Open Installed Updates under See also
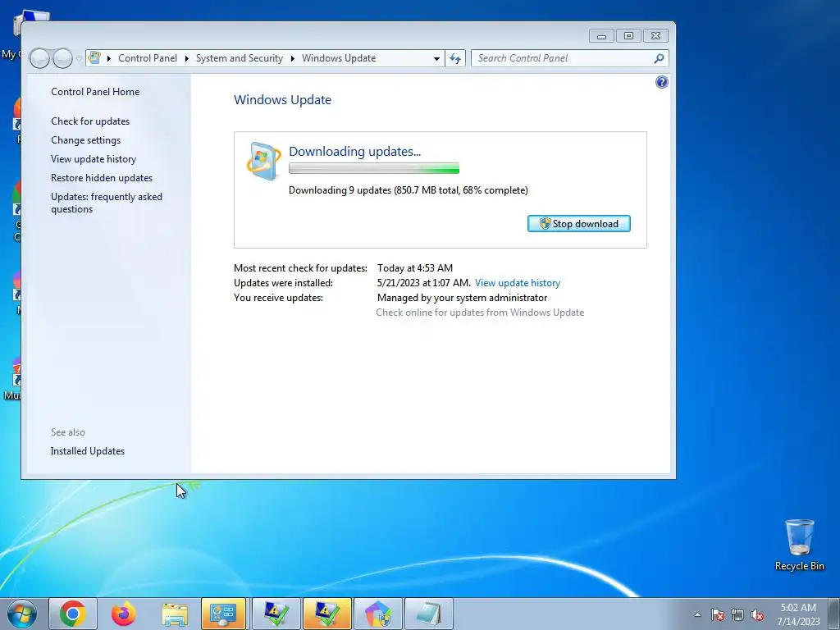Screen dimensions: 840x630 click(87, 451)
